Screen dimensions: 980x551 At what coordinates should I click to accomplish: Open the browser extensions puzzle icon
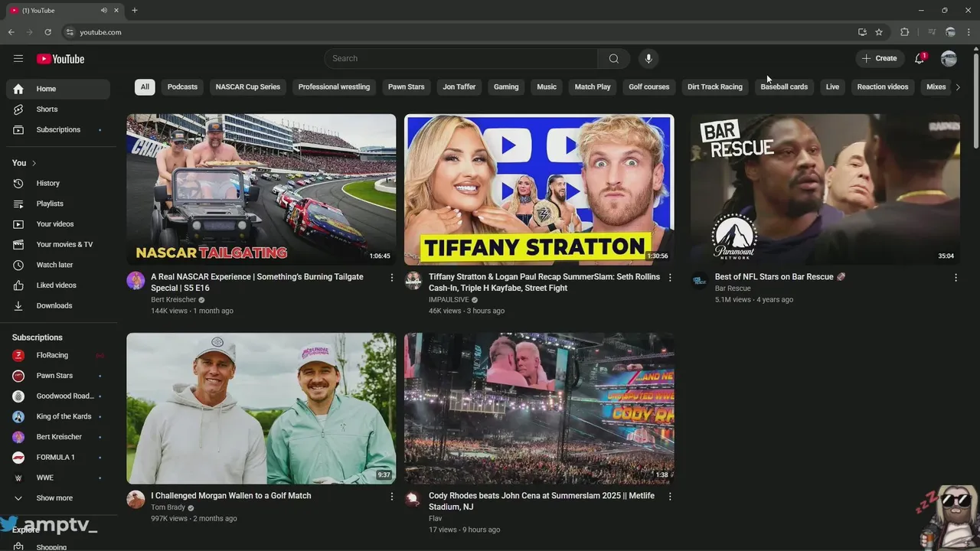pyautogui.click(x=905, y=32)
